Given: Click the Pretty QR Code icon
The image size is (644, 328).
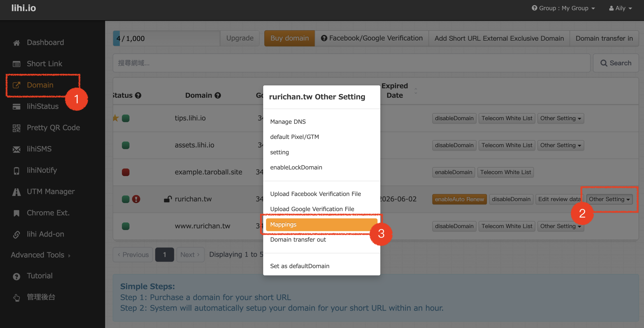Looking at the screenshot, I should click(17, 128).
